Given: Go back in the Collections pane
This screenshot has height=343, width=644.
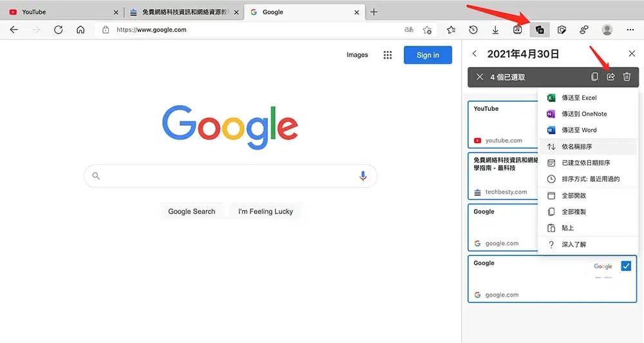Looking at the screenshot, I should coord(475,54).
